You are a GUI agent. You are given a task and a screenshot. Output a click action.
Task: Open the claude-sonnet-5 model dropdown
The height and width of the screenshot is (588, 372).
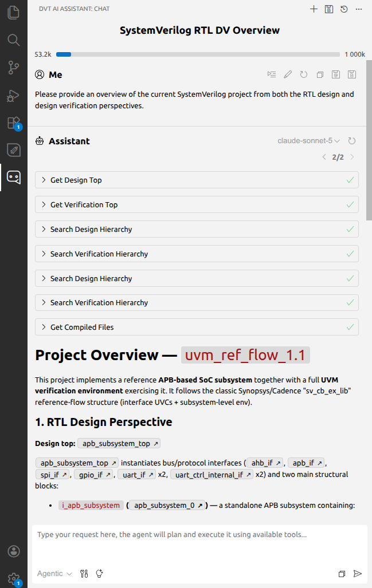coord(308,141)
